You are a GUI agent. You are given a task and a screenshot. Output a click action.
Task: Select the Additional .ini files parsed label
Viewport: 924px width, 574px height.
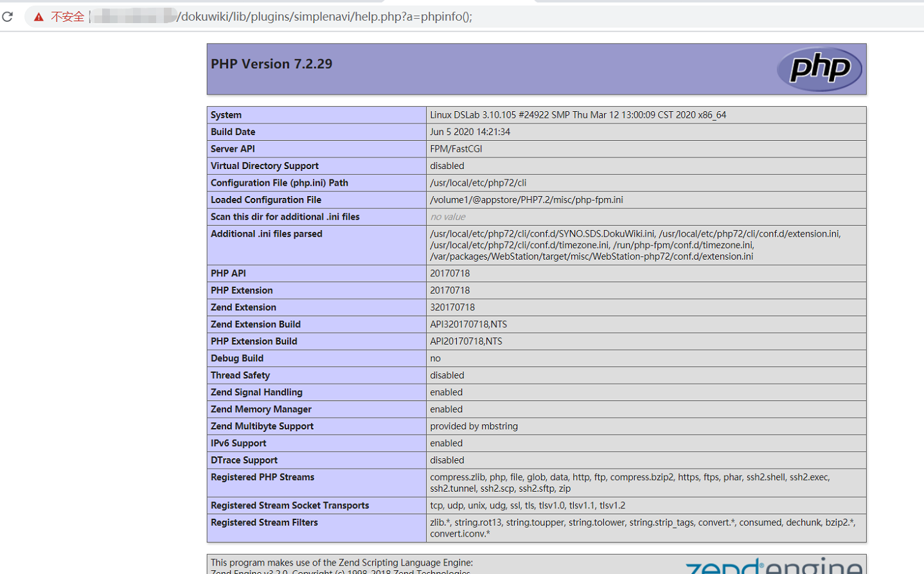[x=267, y=234]
